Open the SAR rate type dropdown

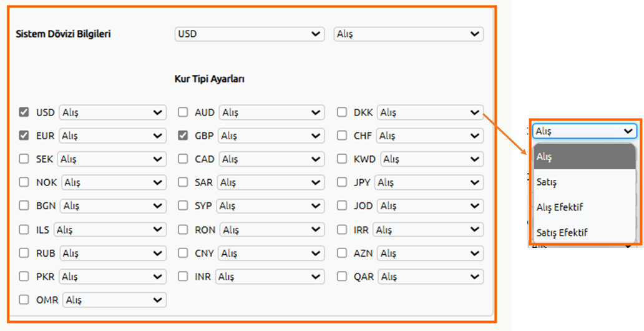[x=271, y=182]
